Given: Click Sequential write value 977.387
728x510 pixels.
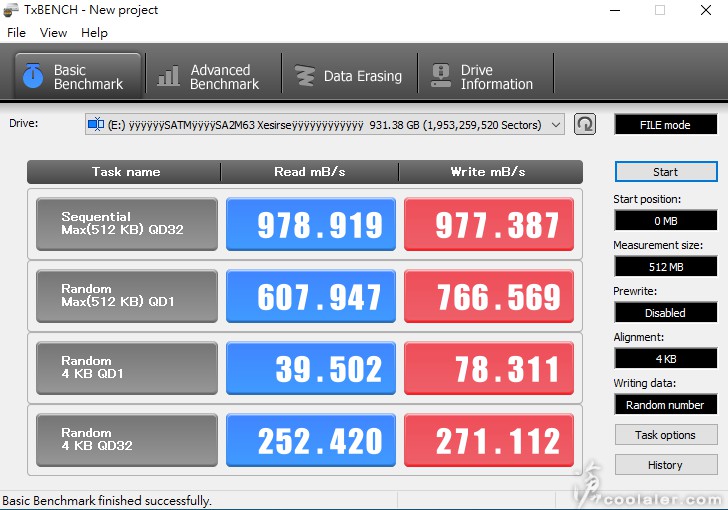Looking at the screenshot, I should [x=489, y=224].
